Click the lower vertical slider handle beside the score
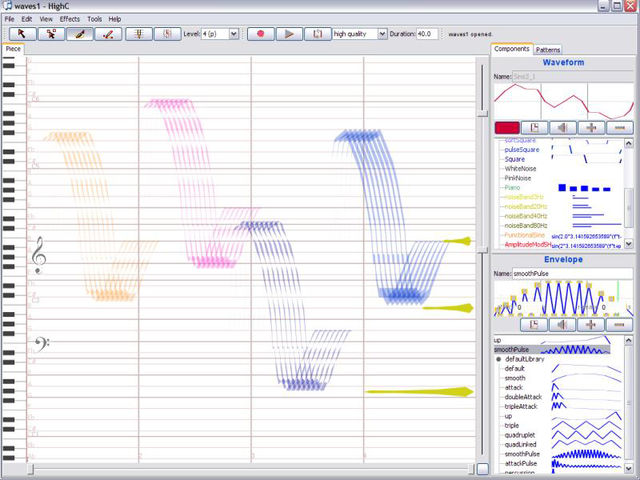The width and height of the screenshot is (640, 480). 482,249
